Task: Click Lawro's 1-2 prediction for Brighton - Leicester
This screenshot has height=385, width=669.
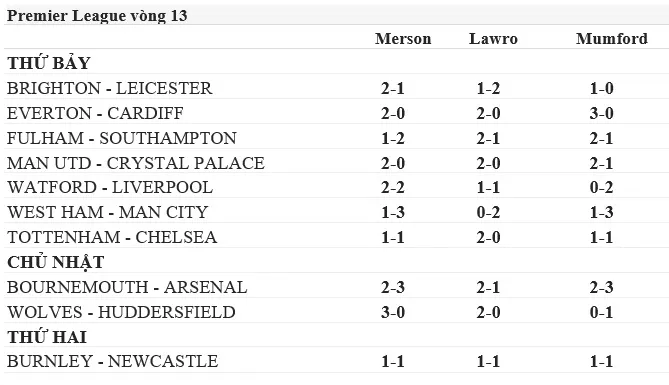Action: click(488, 88)
